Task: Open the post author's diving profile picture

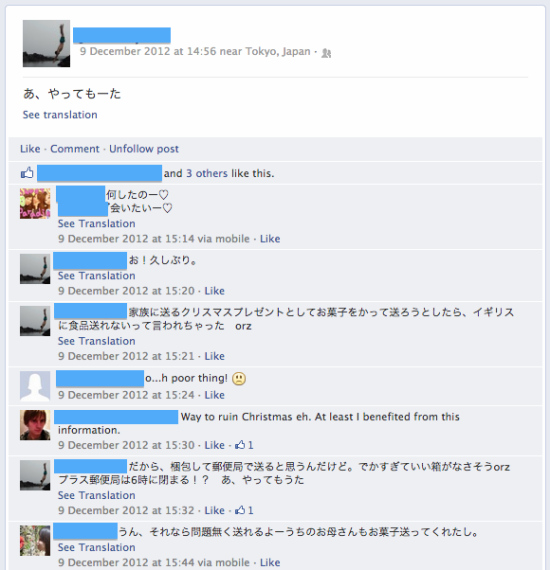Action: tap(47, 44)
